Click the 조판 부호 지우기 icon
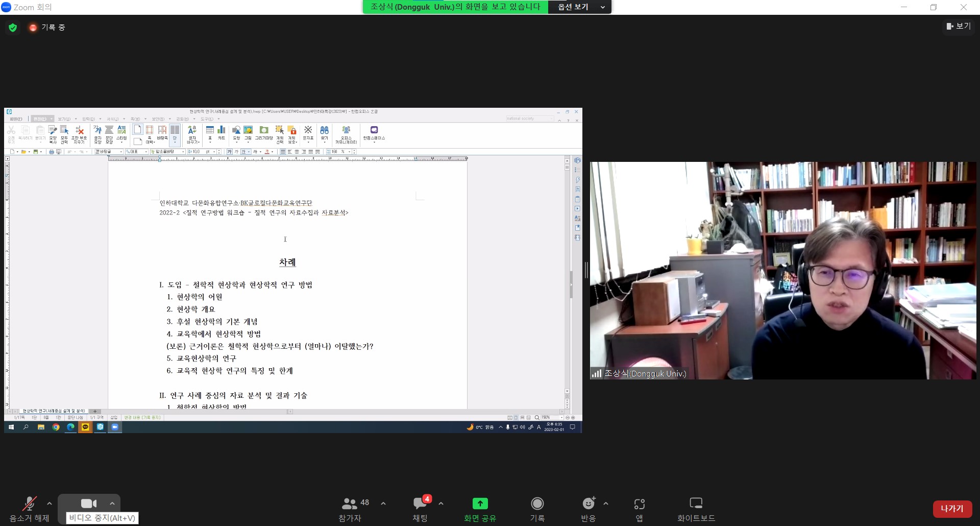This screenshot has width=980, height=526. pos(79,134)
